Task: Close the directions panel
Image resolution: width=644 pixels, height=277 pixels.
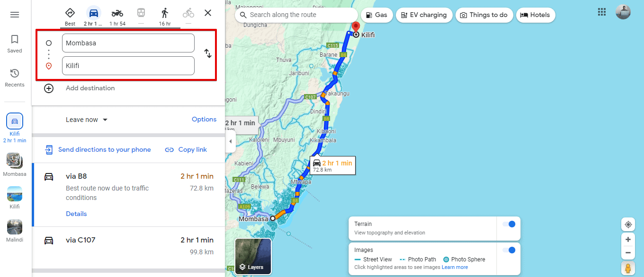Action: coord(208,13)
